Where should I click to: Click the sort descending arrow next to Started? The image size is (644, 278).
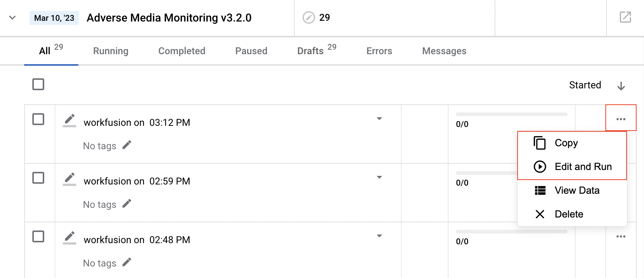tap(621, 86)
